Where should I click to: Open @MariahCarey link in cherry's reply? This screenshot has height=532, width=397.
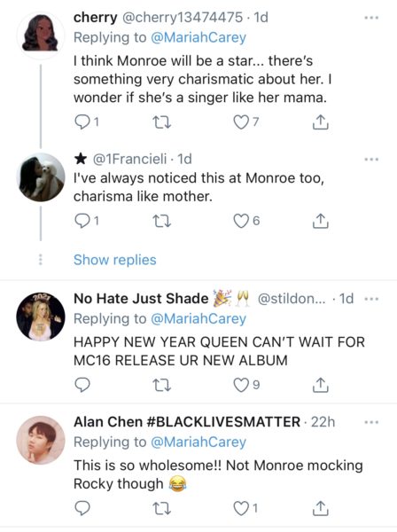198,37
